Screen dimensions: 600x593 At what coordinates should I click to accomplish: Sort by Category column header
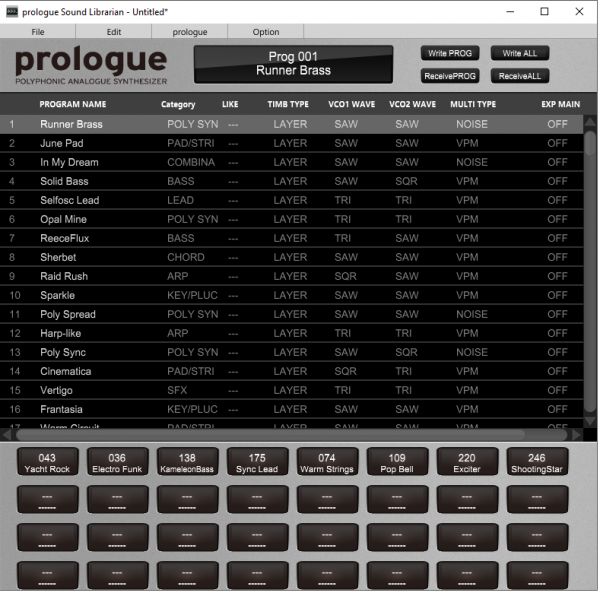point(178,104)
